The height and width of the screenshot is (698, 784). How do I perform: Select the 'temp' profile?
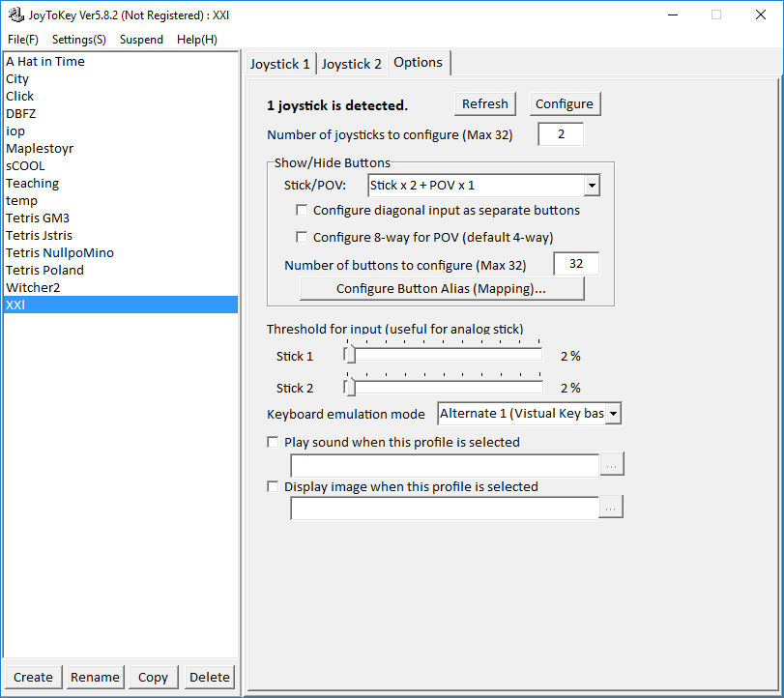click(x=121, y=200)
